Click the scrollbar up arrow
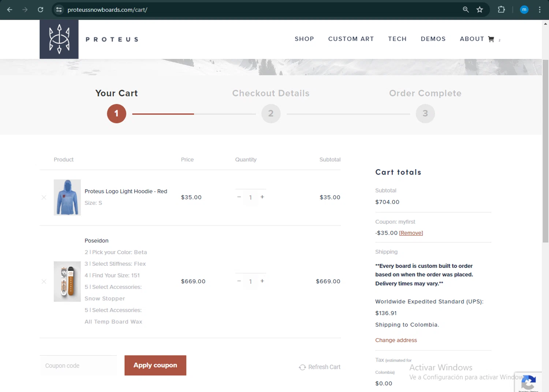The width and height of the screenshot is (549, 392). point(545,23)
